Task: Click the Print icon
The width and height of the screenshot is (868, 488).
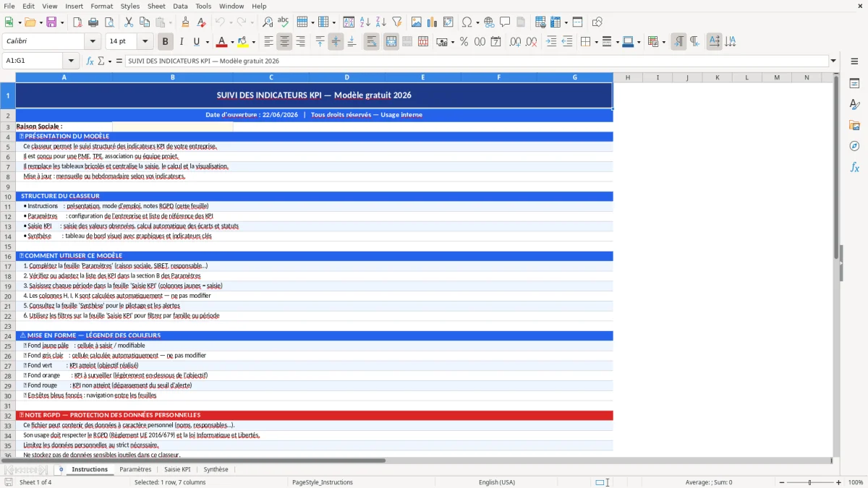Action: tap(93, 22)
